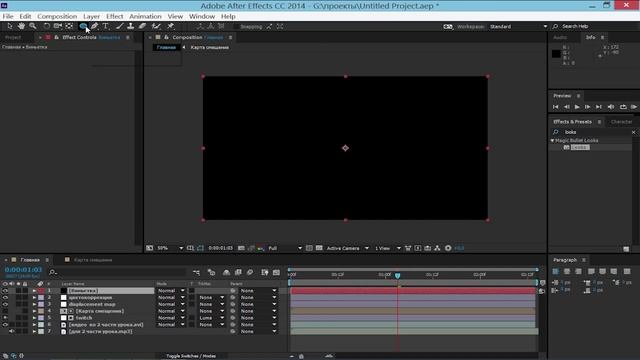Select the Hand tool
Viewport: 640px width, 360px height.
tap(21, 26)
